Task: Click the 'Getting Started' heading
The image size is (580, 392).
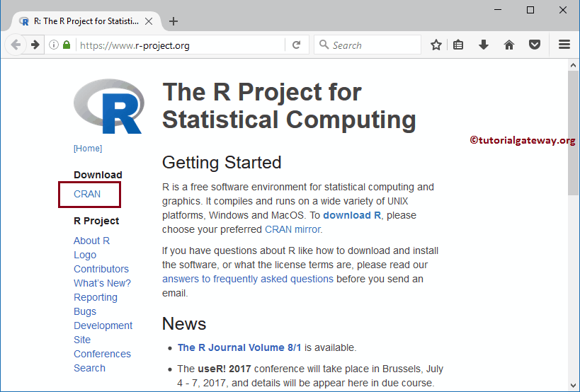Action: click(222, 163)
